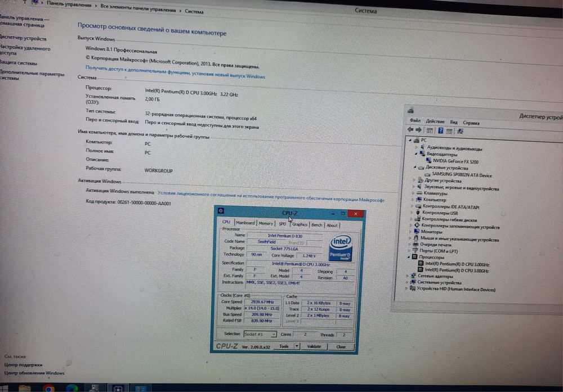Viewport: 563px width, 392px height.
Task: Switch to the Bench tab in CPU-Z
Action: pos(316,225)
